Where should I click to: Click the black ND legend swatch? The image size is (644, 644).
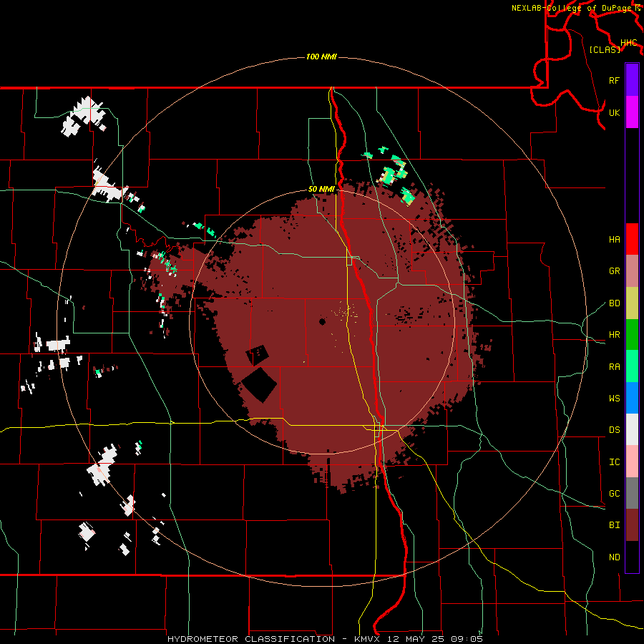click(x=632, y=557)
